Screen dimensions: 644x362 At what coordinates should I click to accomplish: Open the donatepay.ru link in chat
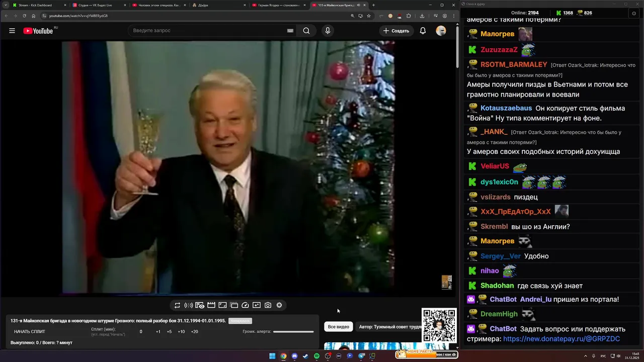point(561,339)
